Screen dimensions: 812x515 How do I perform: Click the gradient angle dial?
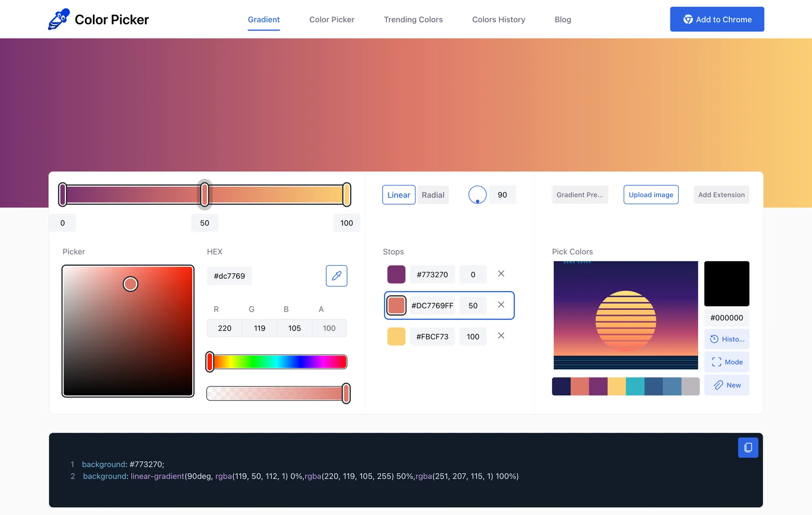coord(478,195)
